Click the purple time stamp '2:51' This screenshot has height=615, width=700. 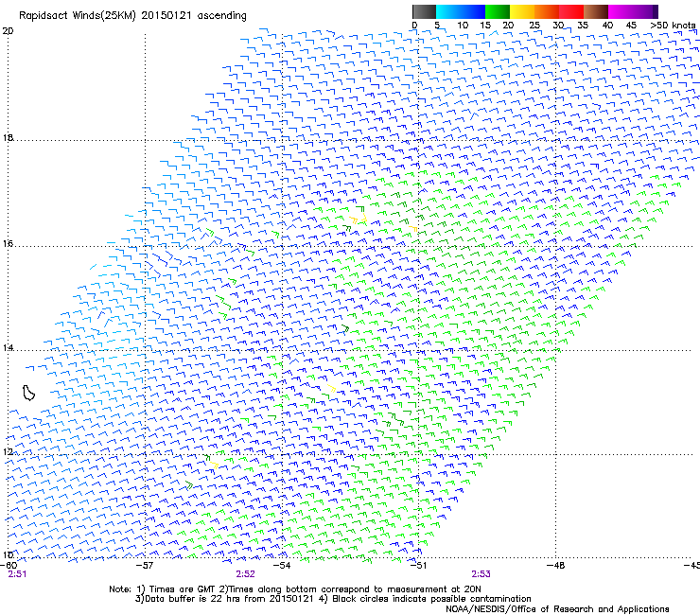[17, 574]
